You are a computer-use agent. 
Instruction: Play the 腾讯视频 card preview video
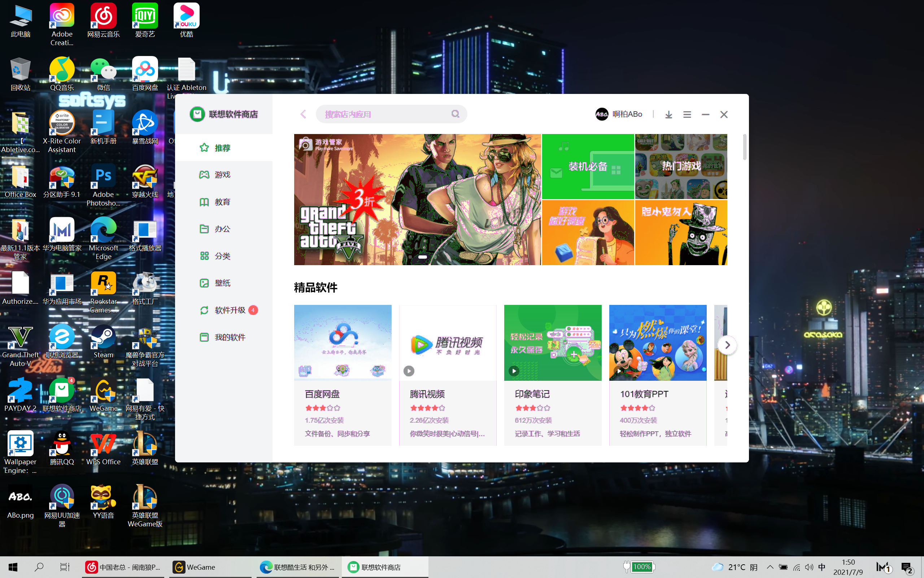pyautogui.click(x=409, y=371)
